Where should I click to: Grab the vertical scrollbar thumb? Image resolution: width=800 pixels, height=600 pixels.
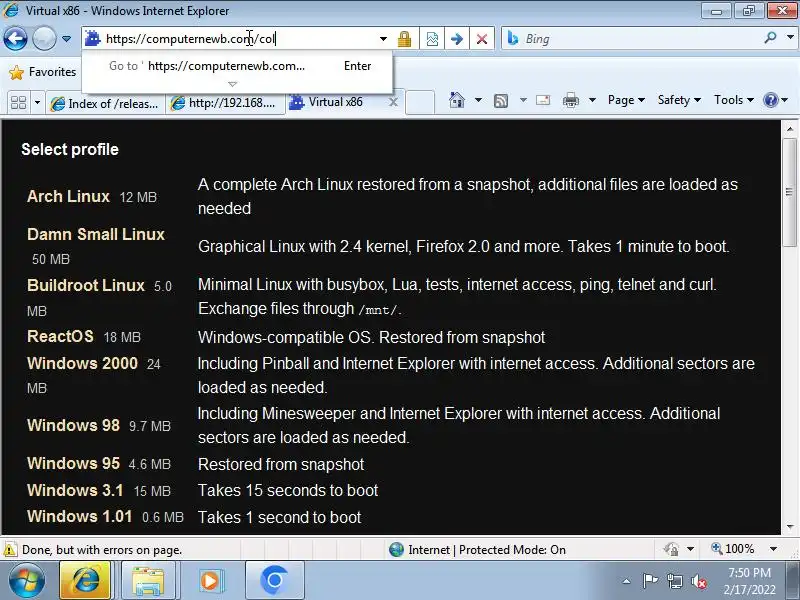[790, 192]
